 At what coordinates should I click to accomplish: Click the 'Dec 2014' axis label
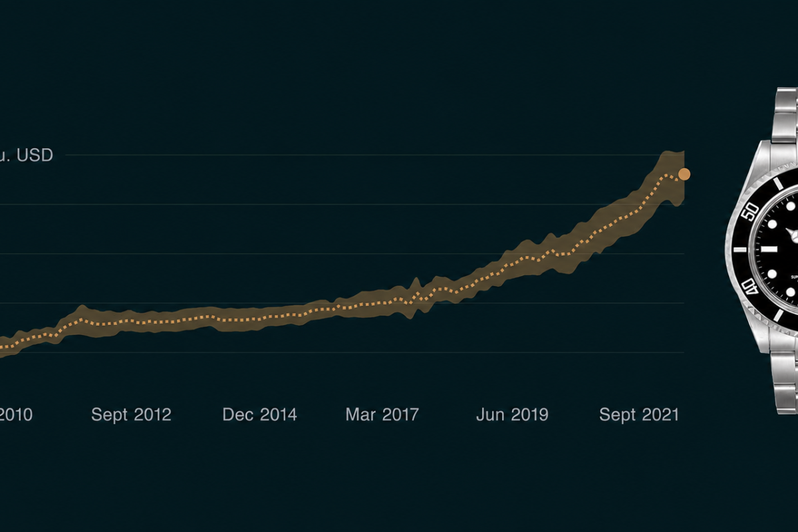pos(259,415)
